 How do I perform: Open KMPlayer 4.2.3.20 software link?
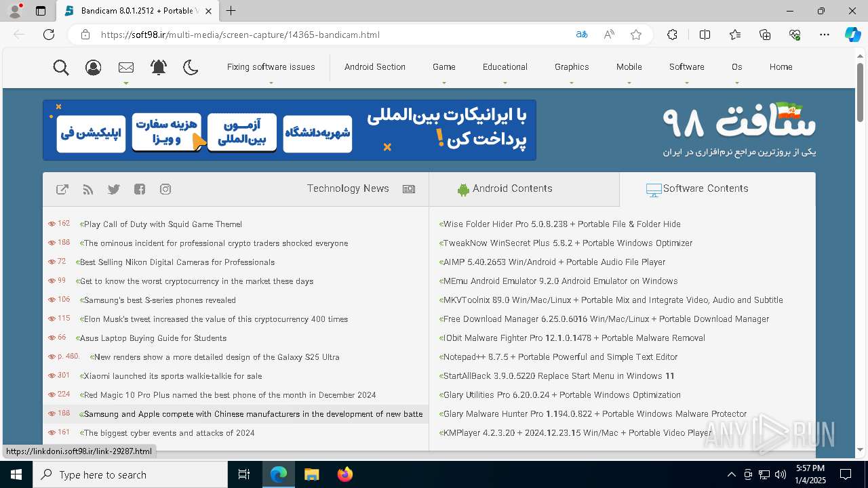(x=577, y=433)
